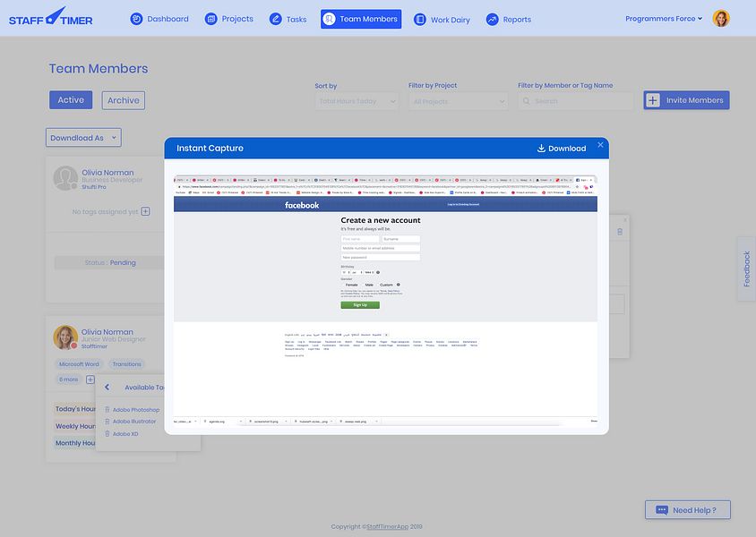
Task: Open Filter by Project dropdown
Action: click(458, 101)
